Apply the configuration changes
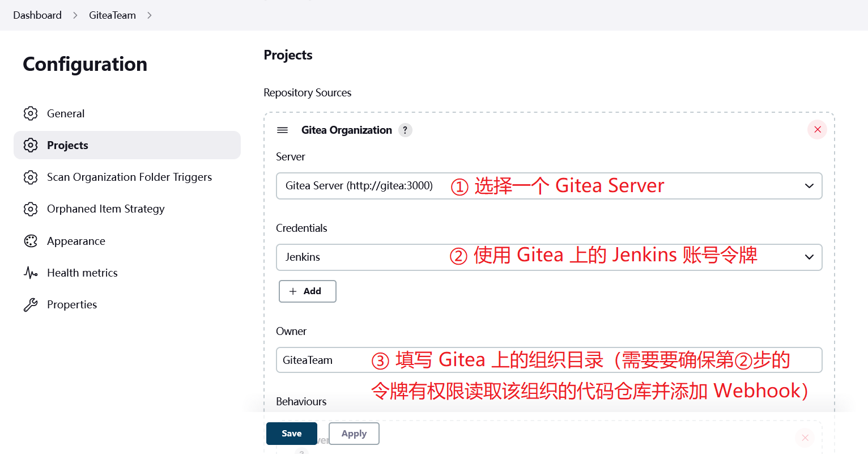This screenshot has width=868, height=454. (x=354, y=434)
